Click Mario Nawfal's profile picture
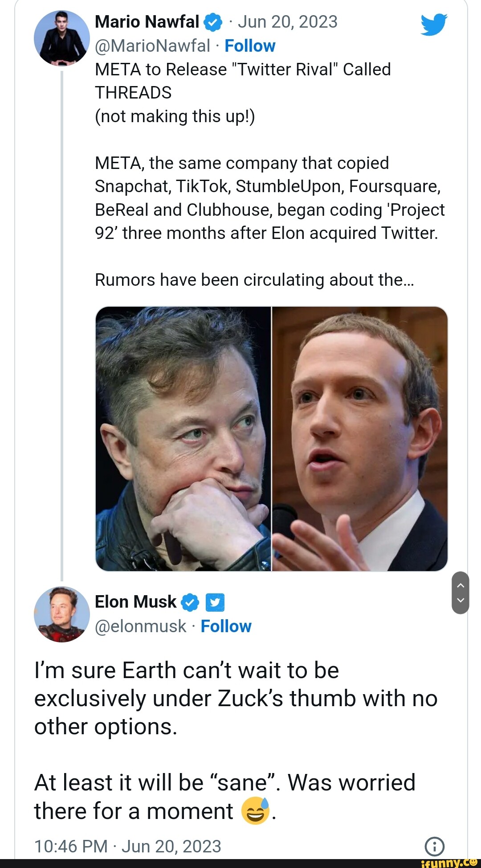 (x=61, y=39)
